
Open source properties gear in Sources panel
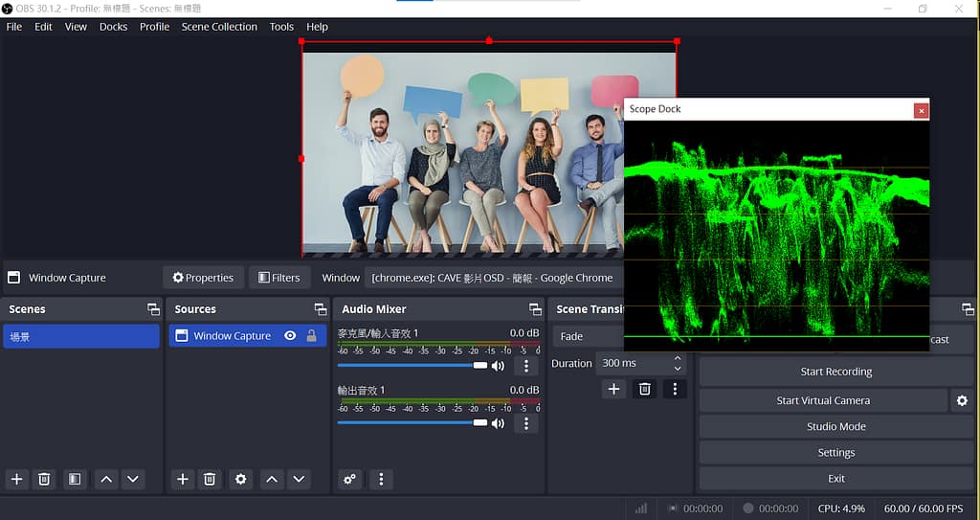240,480
